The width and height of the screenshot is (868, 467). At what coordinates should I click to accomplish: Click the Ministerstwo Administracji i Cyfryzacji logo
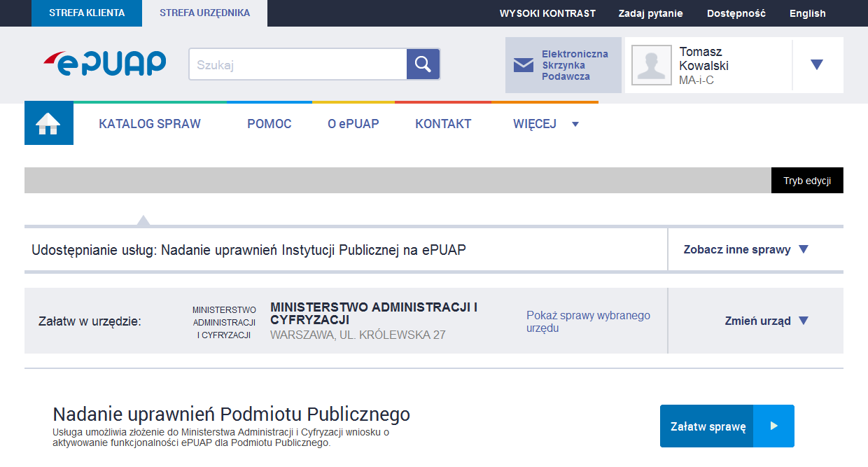tap(224, 322)
